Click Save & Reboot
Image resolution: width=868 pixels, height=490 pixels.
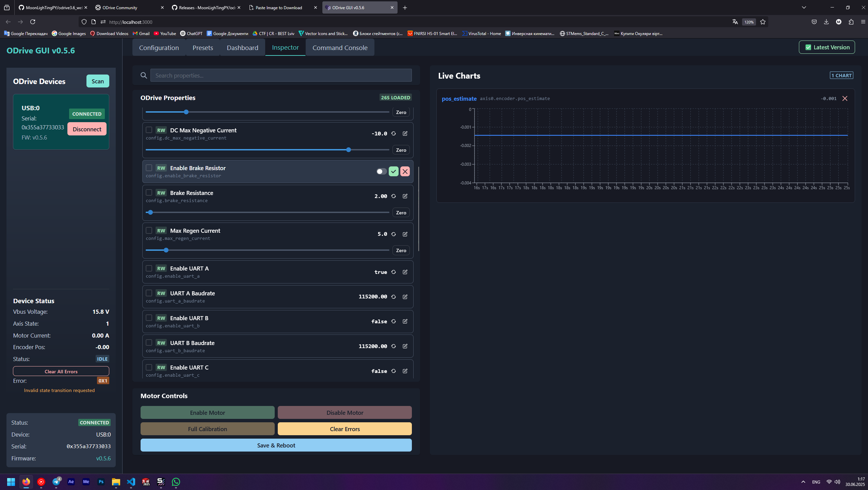coord(276,445)
